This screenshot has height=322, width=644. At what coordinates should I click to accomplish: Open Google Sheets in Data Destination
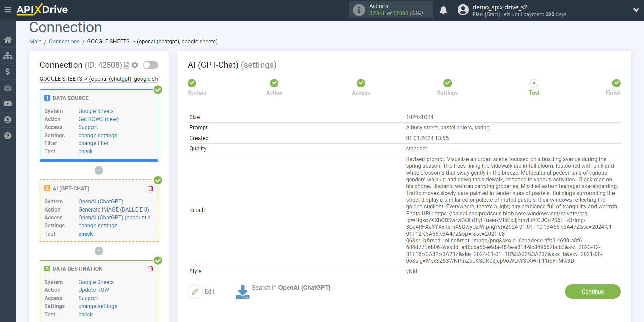pos(96,282)
